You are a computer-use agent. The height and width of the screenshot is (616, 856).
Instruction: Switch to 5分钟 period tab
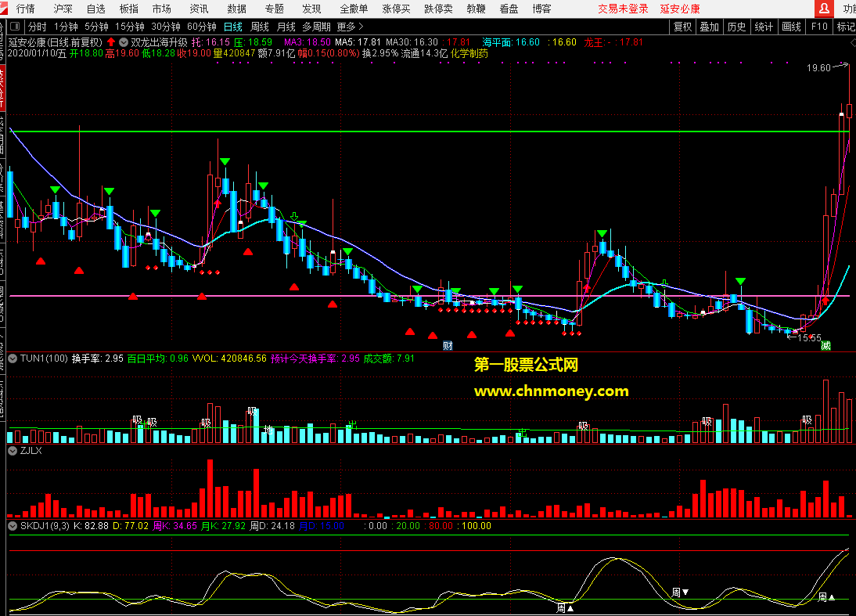pyautogui.click(x=96, y=26)
